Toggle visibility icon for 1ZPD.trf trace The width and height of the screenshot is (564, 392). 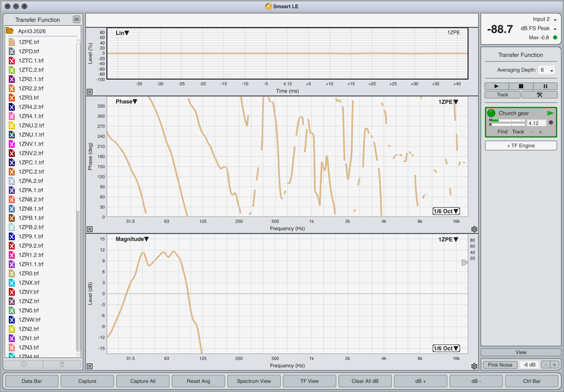point(12,51)
